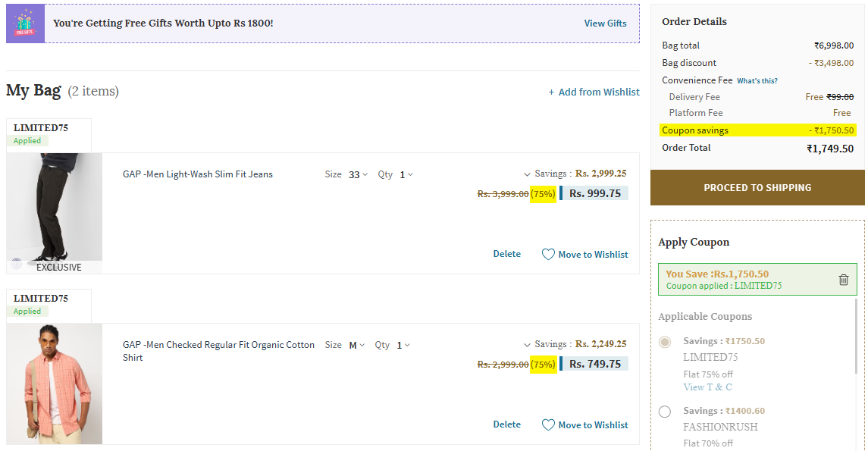
Task: Delete the slim fit jeans from bag
Action: pos(506,254)
